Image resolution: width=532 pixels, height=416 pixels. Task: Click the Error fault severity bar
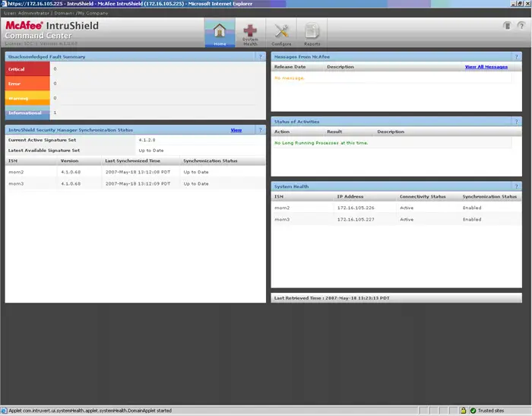(27, 84)
